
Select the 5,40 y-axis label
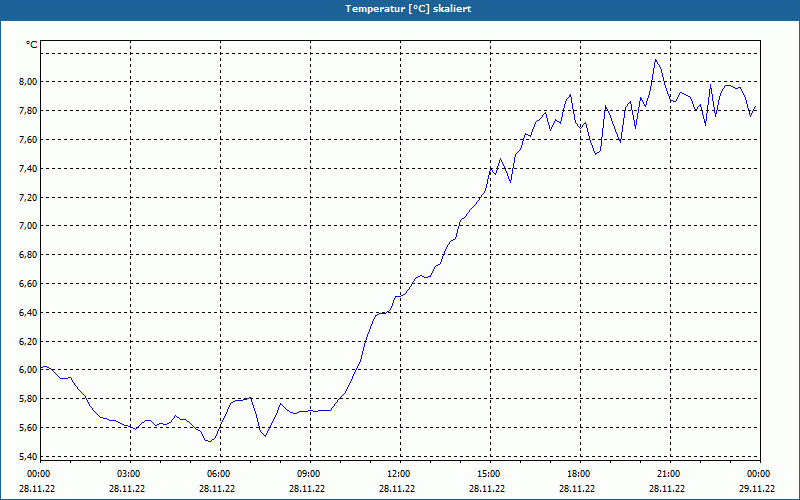tap(28, 456)
